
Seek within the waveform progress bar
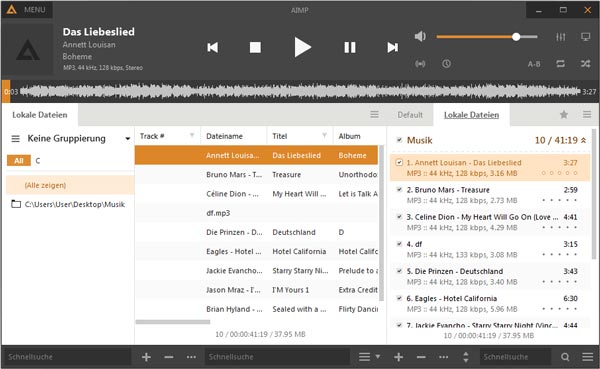point(300,91)
